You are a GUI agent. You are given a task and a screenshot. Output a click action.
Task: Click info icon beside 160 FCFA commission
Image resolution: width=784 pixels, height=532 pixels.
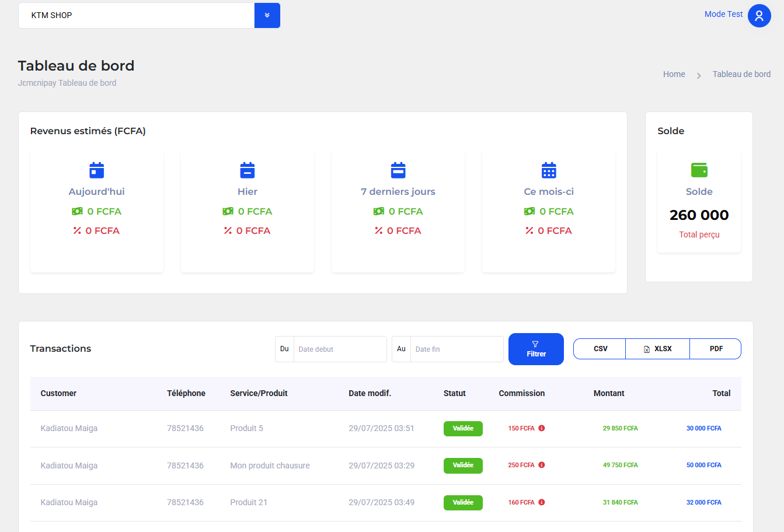pyautogui.click(x=542, y=502)
